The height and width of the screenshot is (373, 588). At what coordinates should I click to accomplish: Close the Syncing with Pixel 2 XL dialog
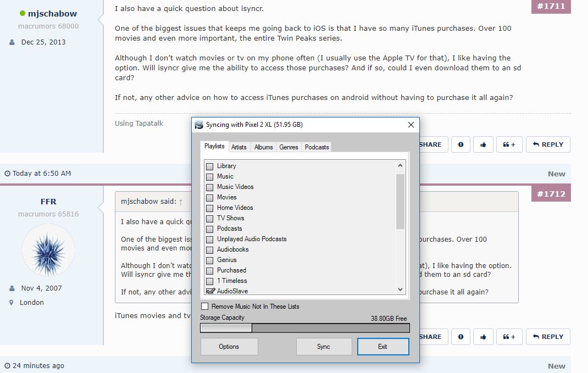[411, 125]
